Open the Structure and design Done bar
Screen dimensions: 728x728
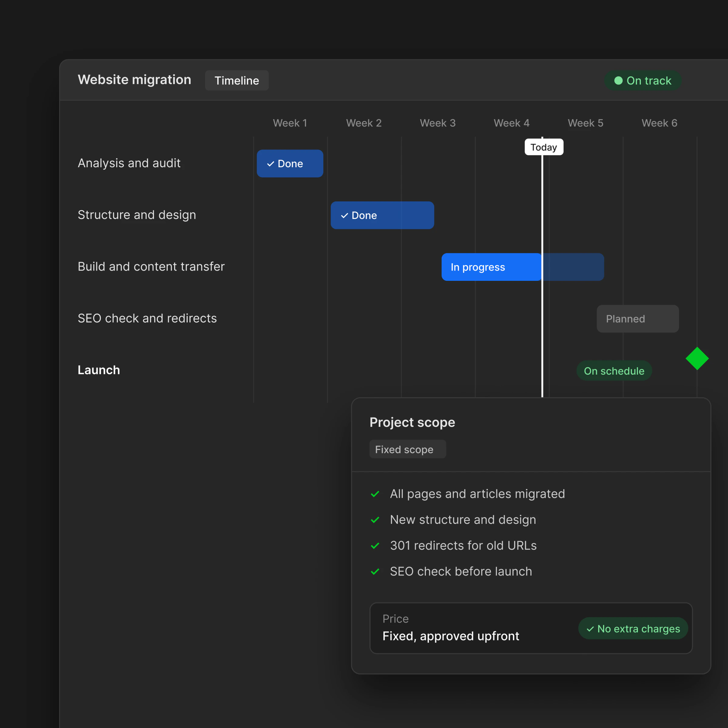[382, 215]
